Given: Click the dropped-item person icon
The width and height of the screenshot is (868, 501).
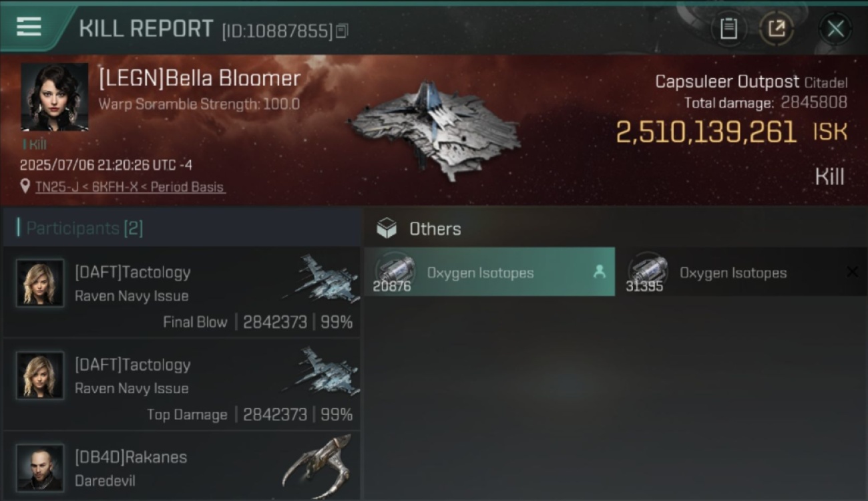Looking at the screenshot, I should 600,271.
